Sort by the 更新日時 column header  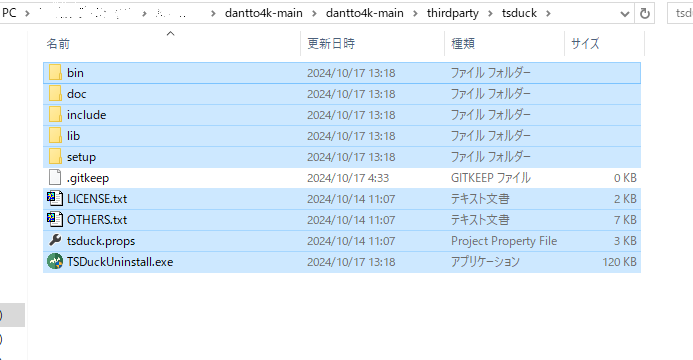click(x=331, y=43)
